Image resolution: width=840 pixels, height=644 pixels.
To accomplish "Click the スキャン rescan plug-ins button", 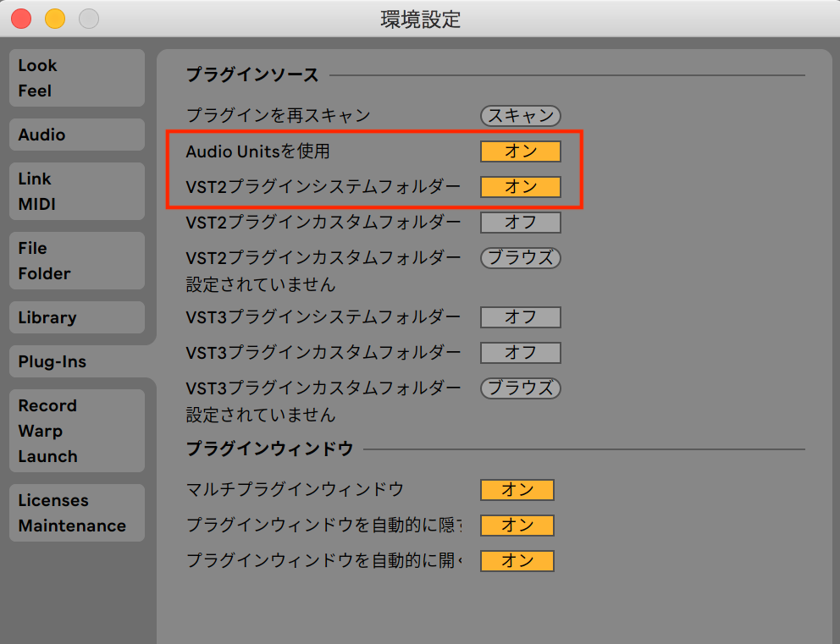I will click(520, 116).
